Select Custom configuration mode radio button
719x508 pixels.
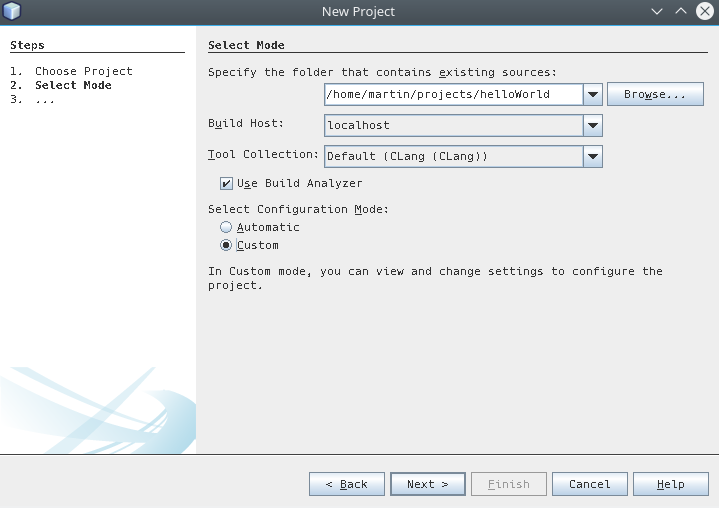point(226,245)
